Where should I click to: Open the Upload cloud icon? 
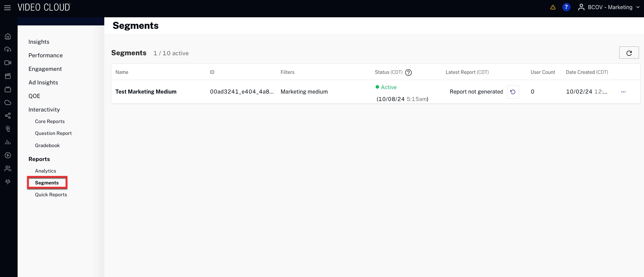coord(8,50)
